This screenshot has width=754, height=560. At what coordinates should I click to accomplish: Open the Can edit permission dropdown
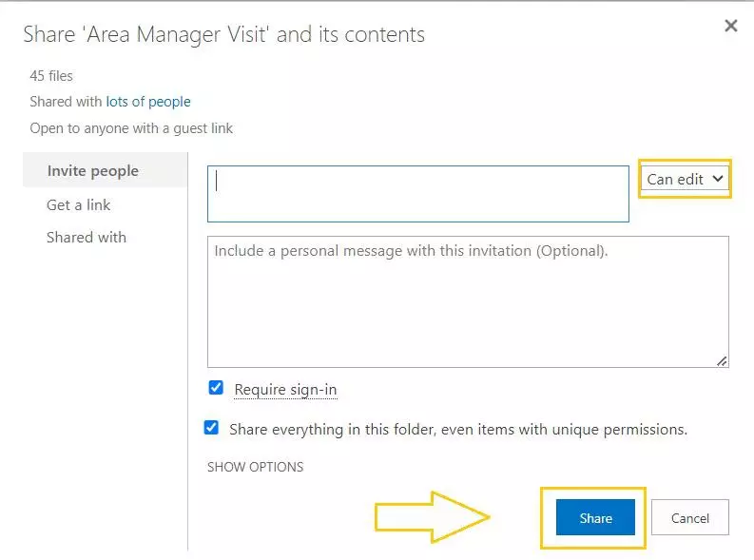click(685, 179)
